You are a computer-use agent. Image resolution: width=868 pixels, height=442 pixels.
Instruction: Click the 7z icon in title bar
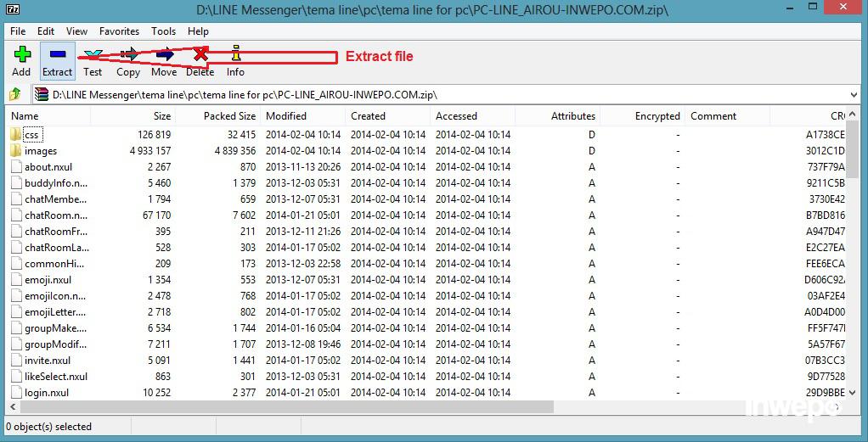point(14,9)
